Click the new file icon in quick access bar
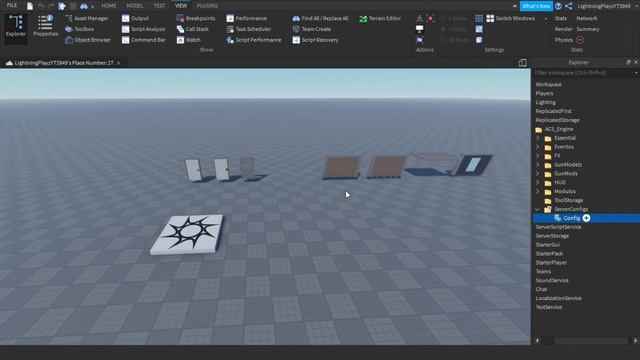Viewport: 640px width, 360px height. click(30, 6)
